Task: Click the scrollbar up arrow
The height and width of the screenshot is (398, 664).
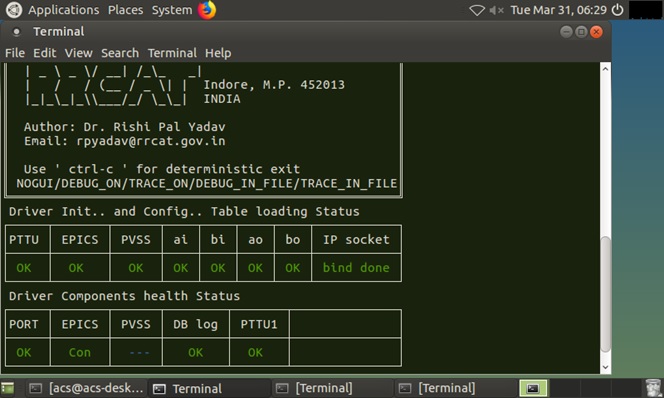Action: pyautogui.click(x=606, y=69)
